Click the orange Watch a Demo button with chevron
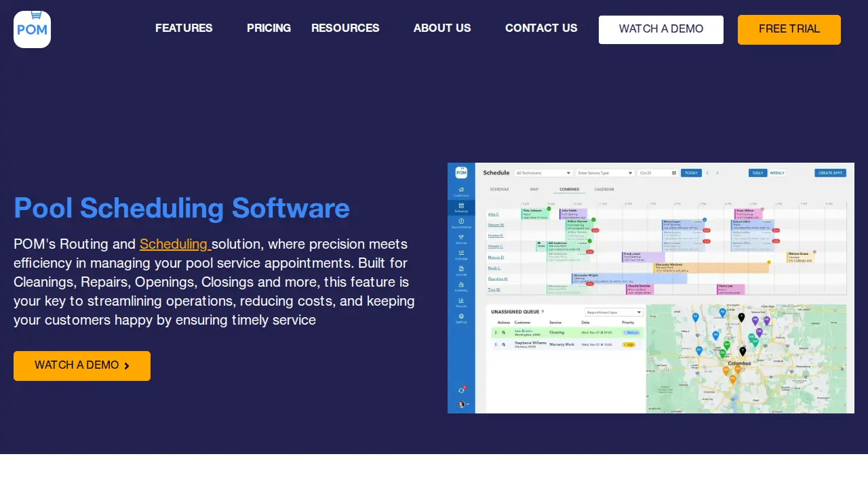This screenshot has width=868, height=488. (82, 366)
